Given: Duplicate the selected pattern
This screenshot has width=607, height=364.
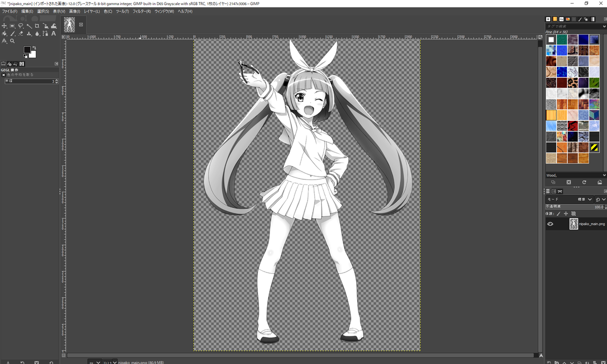Looking at the screenshot, I should point(553,182).
